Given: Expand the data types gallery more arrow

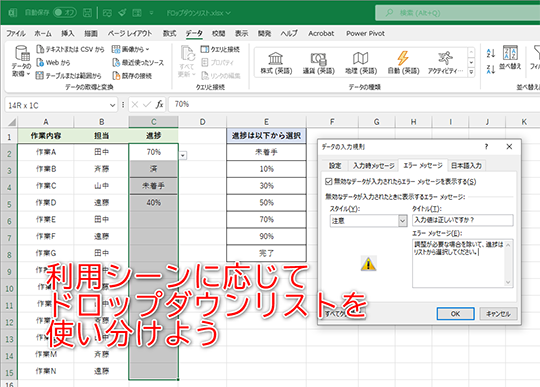Looking at the screenshot, I should click(x=471, y=72).
